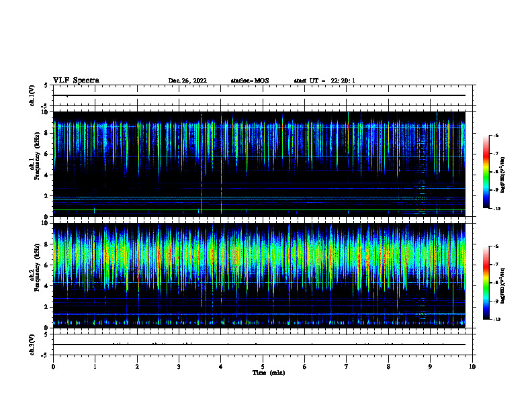Click the "-7" label on ch.2 colorbar
The width and height of the screenshot is (532, 411).
point(496,265)
